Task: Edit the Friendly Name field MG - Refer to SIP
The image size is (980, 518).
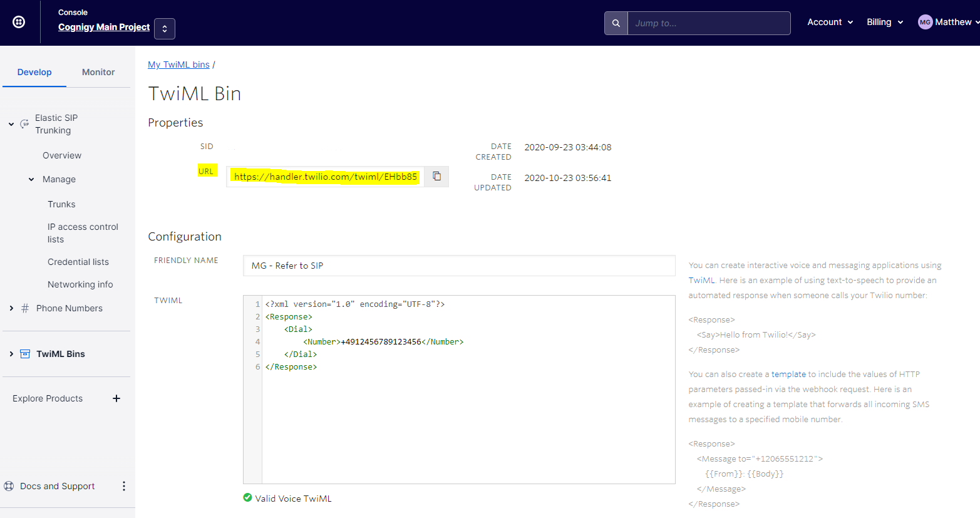Action: (x=459, y=266)
